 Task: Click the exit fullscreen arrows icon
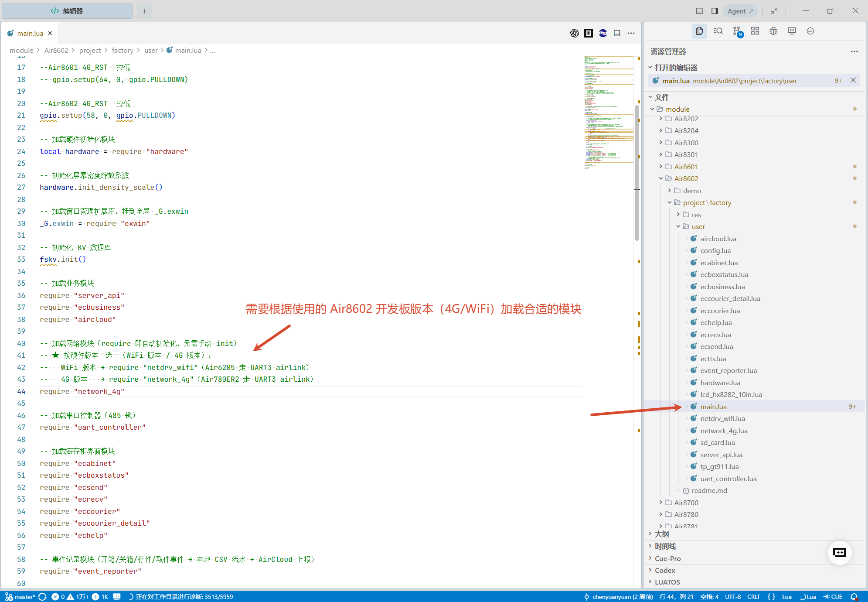click(774, 11)
